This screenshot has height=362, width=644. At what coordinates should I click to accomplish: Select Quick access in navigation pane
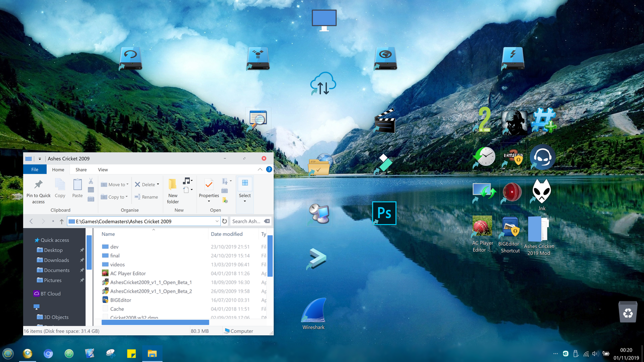coord(54,240)
